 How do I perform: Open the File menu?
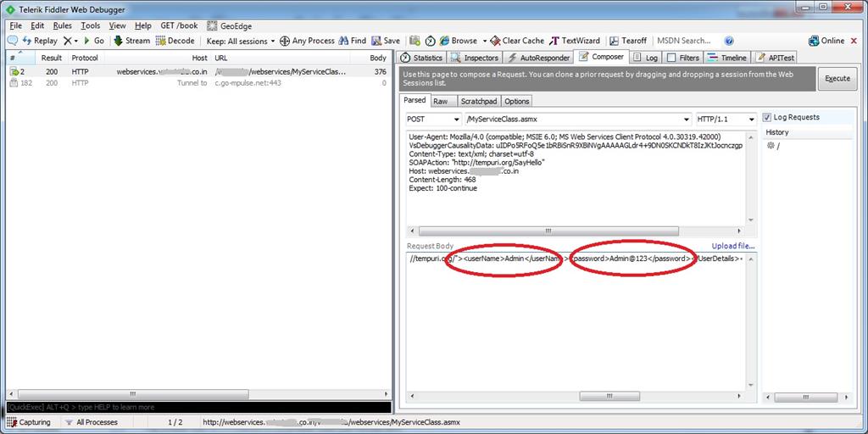15,26
